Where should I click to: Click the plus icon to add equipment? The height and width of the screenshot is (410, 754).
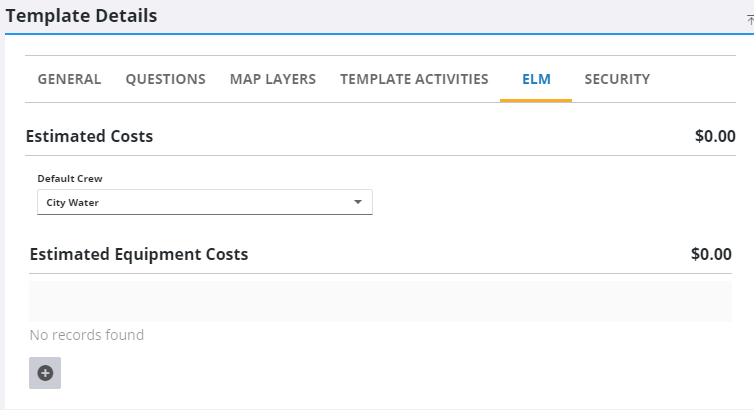tap(45, 373)
